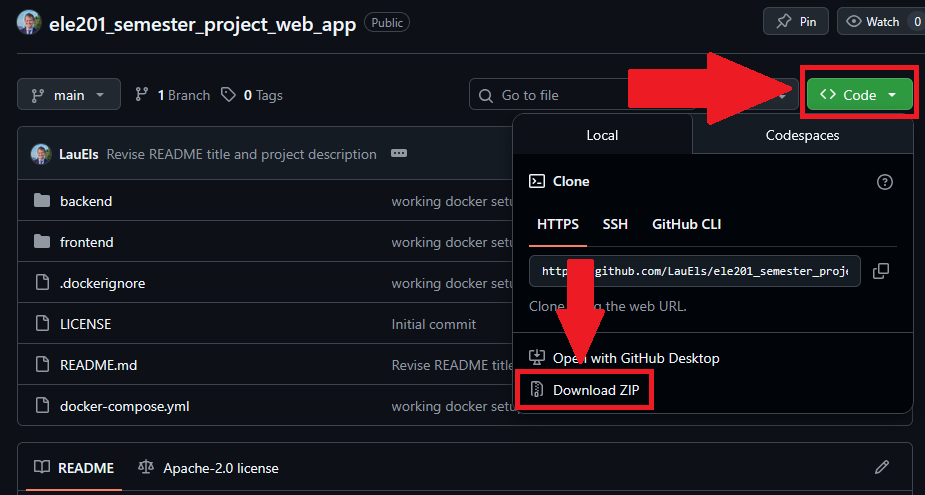Open LauEls user profile link
The width and height of the screenshot is (925, 495).
point(79,155)
